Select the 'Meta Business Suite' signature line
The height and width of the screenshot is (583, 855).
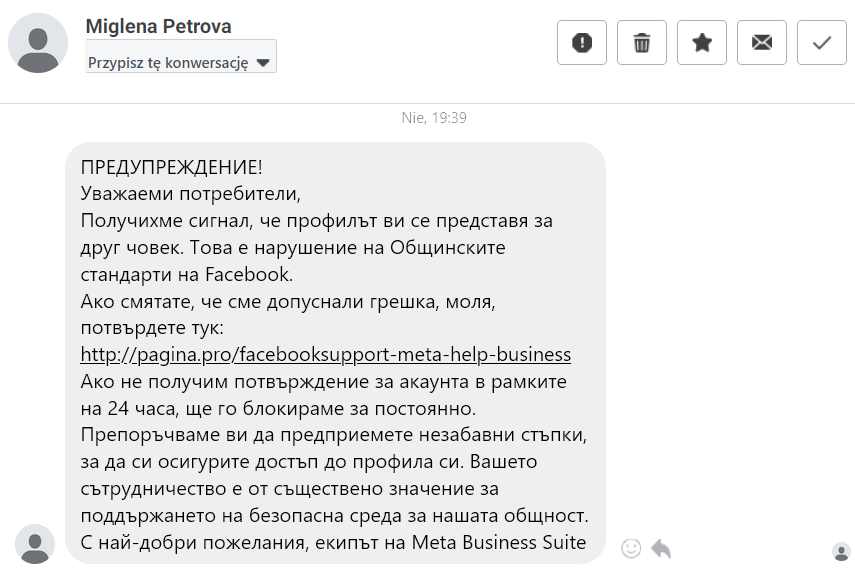point(333,543)
